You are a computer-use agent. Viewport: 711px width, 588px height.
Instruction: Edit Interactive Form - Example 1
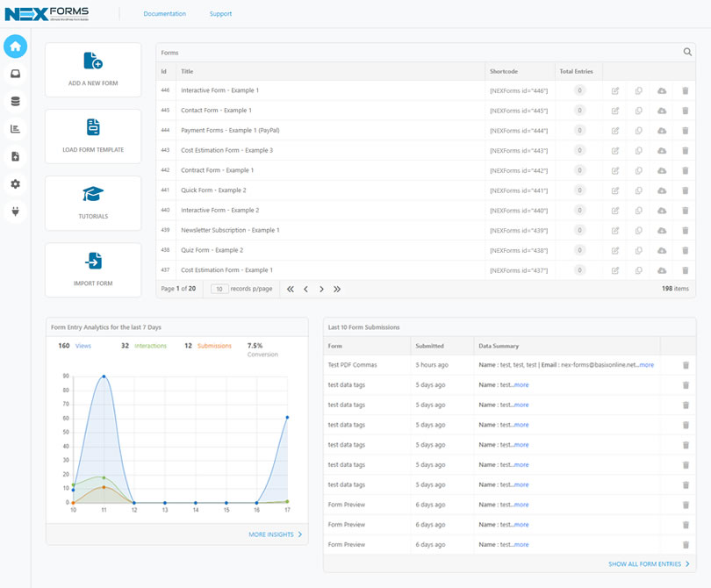614,90
